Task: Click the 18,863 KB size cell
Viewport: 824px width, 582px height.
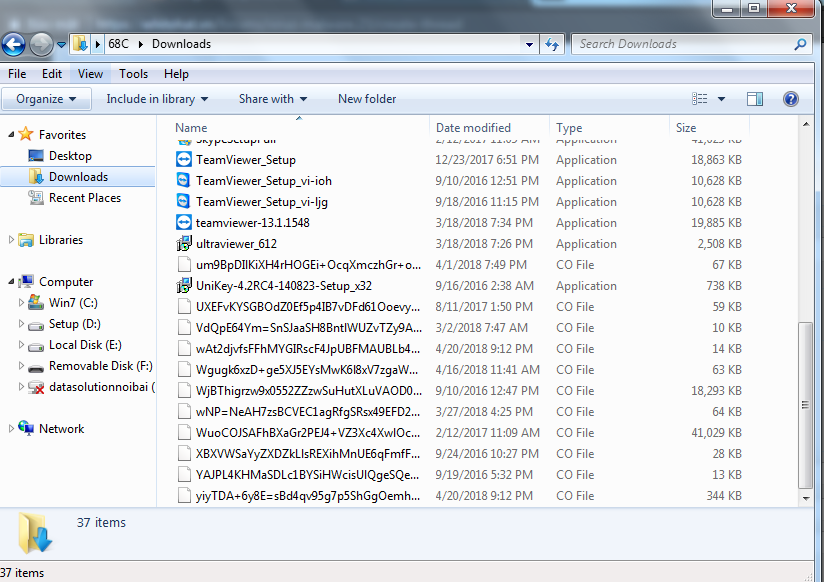Action: 716,160
